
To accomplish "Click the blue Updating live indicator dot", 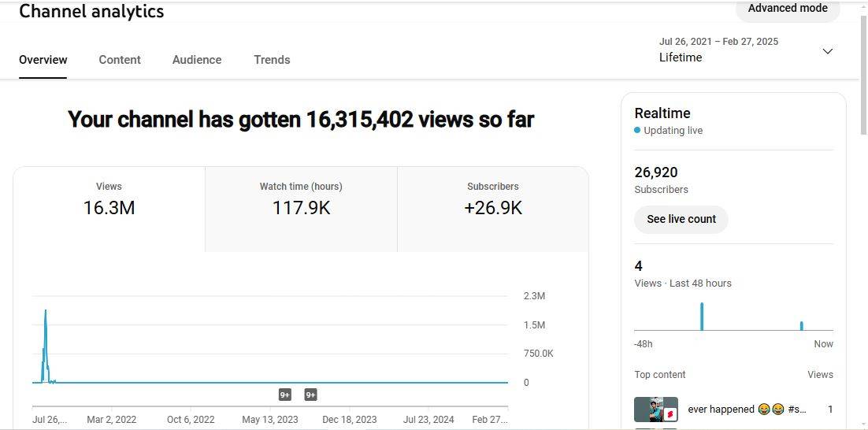I will [x=637, y=131].
